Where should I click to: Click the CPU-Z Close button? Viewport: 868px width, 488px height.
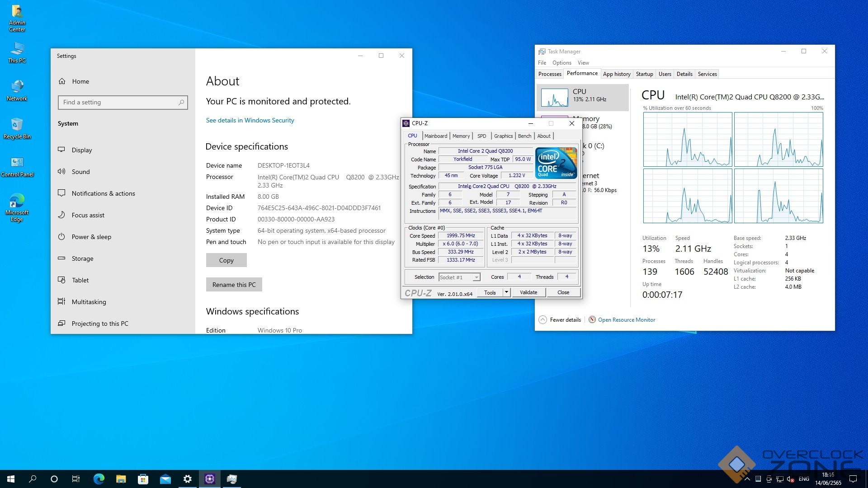tap(563, 292)
